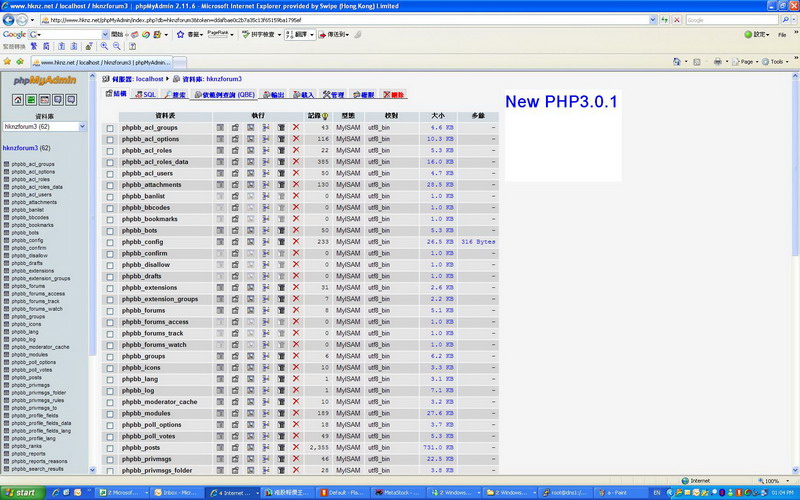
Task: Click the red drop icon for phpbb_acl_groups
Action: [296, 128]
